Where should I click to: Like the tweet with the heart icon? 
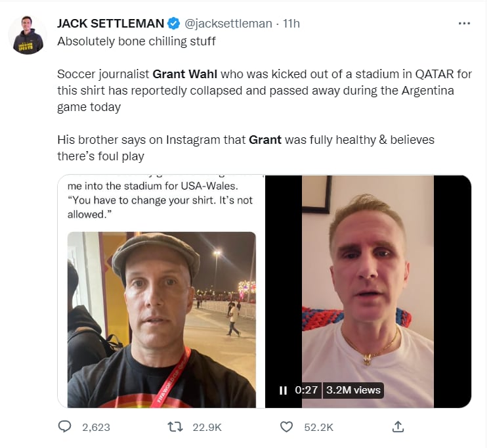(286, 427)
